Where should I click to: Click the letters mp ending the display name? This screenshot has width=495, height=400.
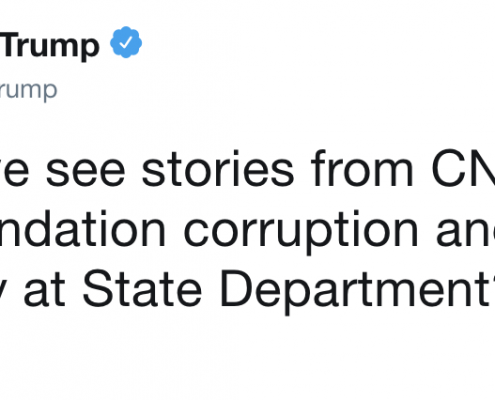coord(82,48)
